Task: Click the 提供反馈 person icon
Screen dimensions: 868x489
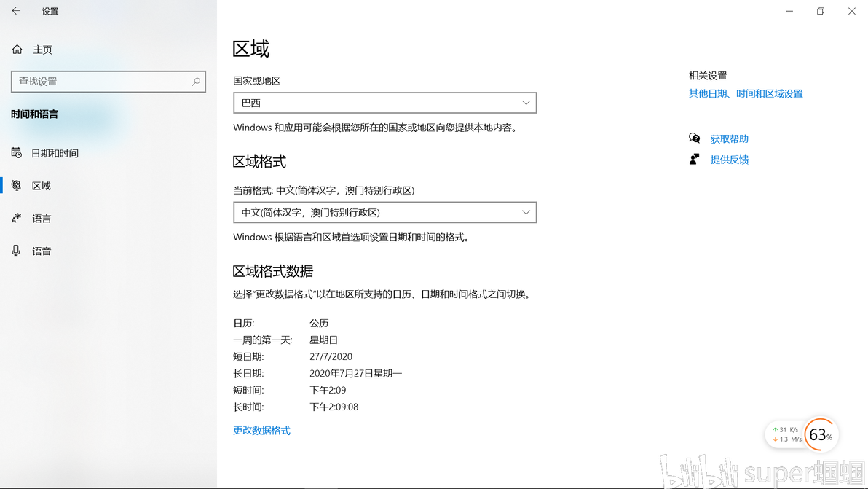Action: click(x=694, y=160)
